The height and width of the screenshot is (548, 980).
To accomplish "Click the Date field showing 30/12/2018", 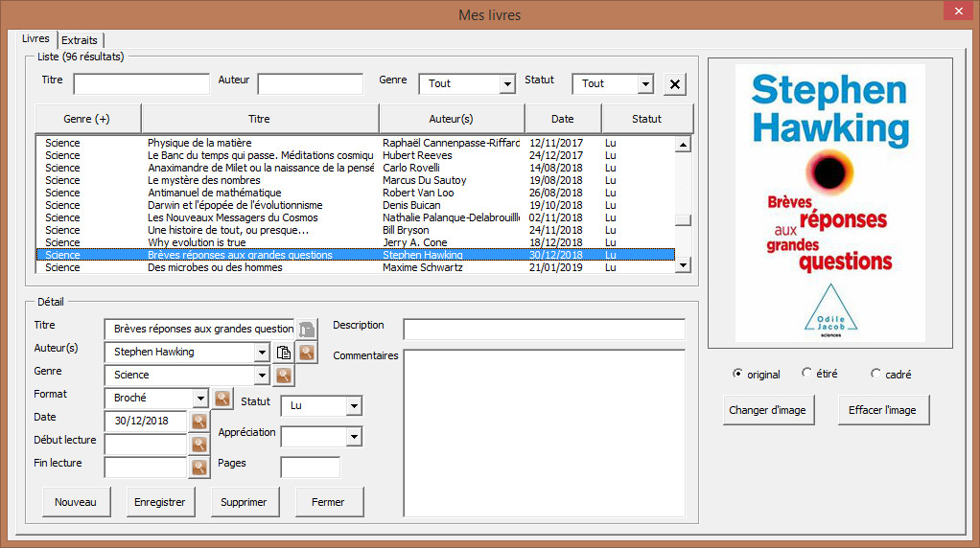I will point(146,422).
